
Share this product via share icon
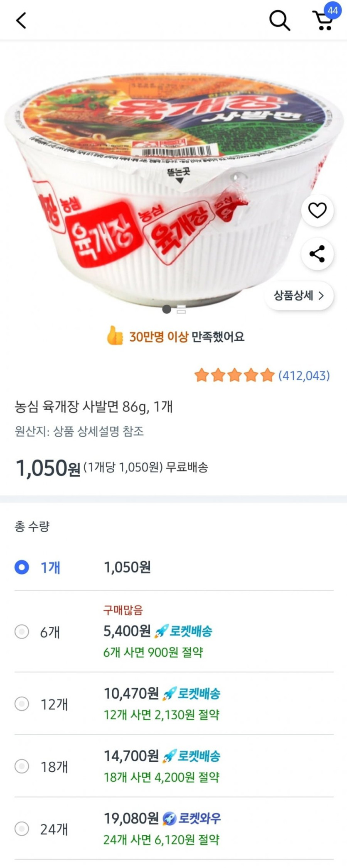click(317, 254)
